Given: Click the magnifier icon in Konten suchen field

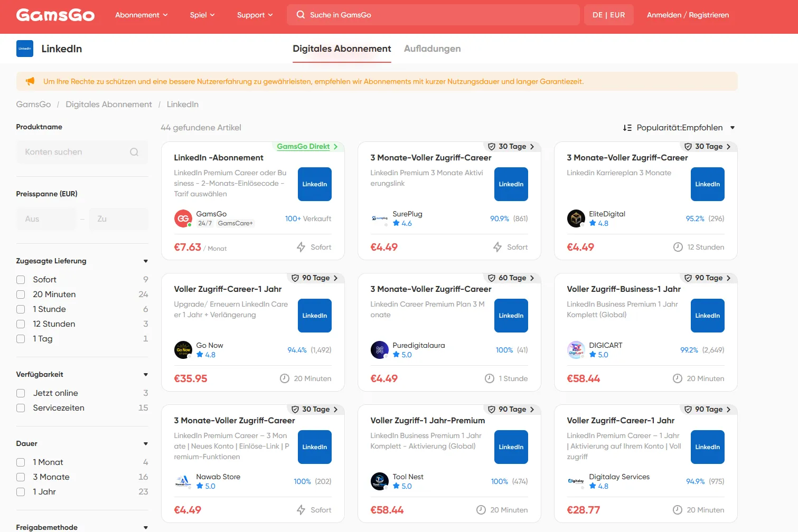Looking at the screenshot, I should (x=134, y=152).
